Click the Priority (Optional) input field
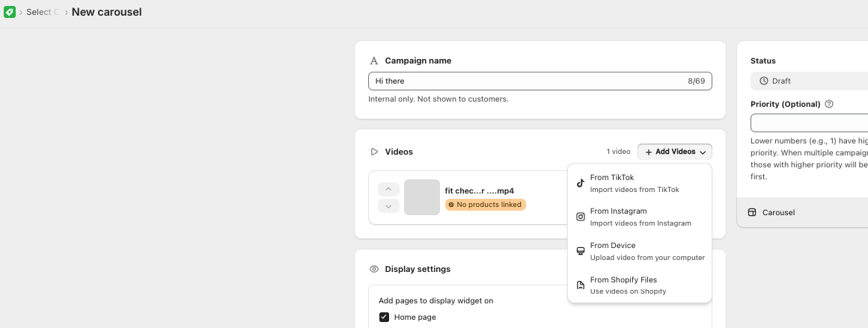The height and width of the screenshot is (328, 868). point(810,123)
